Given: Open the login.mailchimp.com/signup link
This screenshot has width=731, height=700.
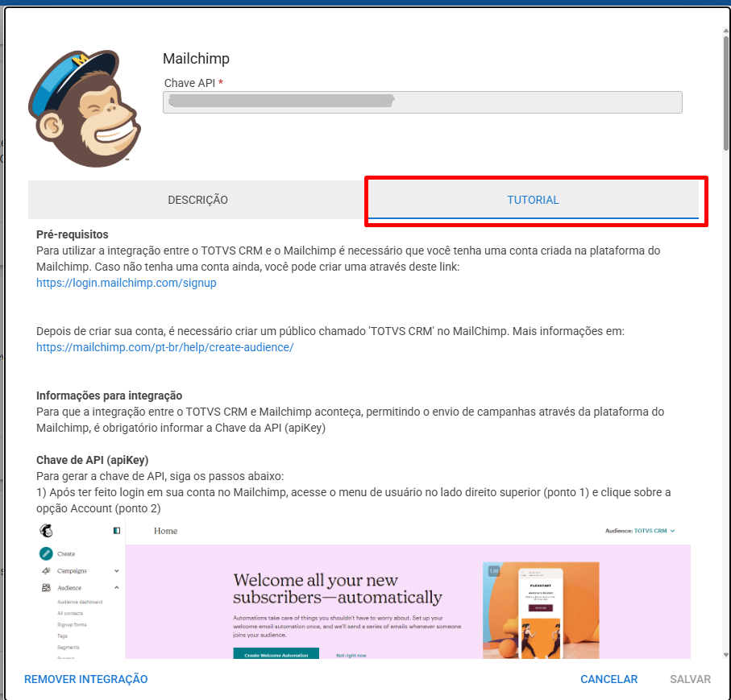Looking at the screenshot, I should tap(127, 283).
